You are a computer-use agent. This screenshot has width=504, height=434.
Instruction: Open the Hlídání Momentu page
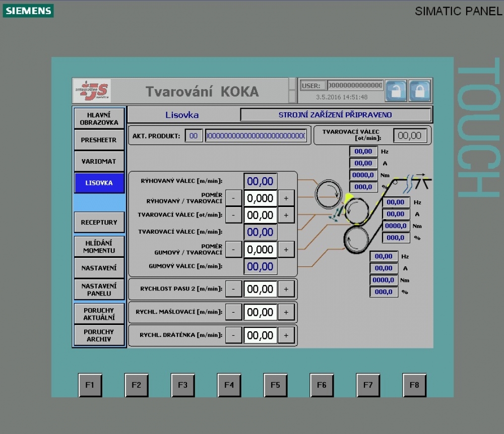coord(99,246)
